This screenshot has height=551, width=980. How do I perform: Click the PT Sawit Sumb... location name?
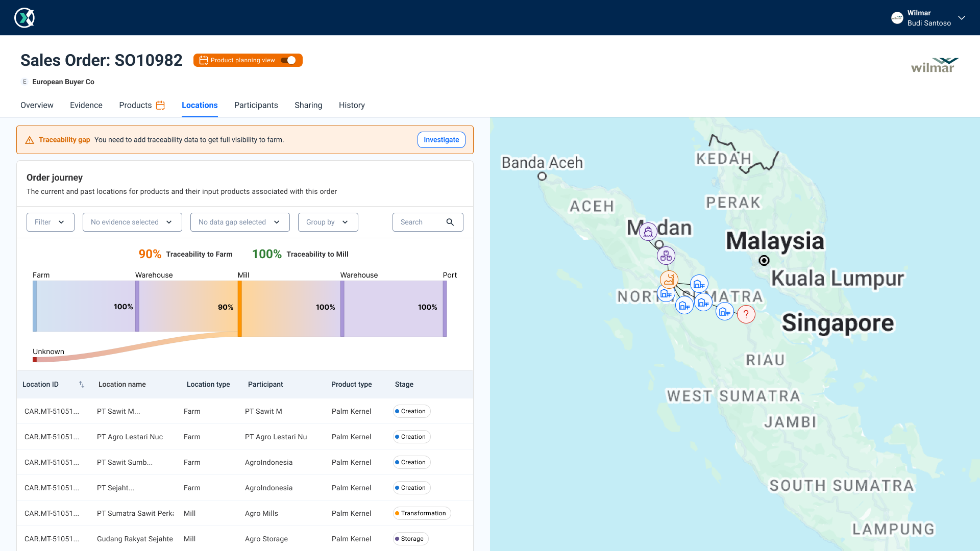point(125,462)
